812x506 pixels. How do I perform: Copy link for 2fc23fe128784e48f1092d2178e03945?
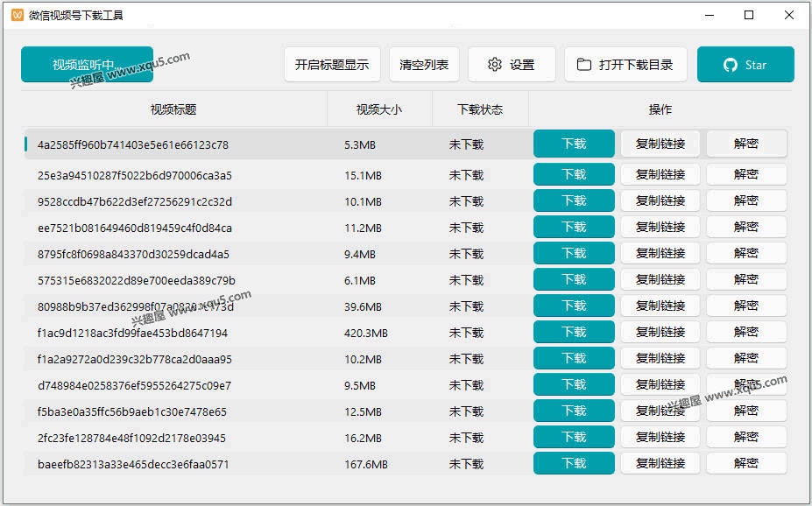(x=660, y=437)
